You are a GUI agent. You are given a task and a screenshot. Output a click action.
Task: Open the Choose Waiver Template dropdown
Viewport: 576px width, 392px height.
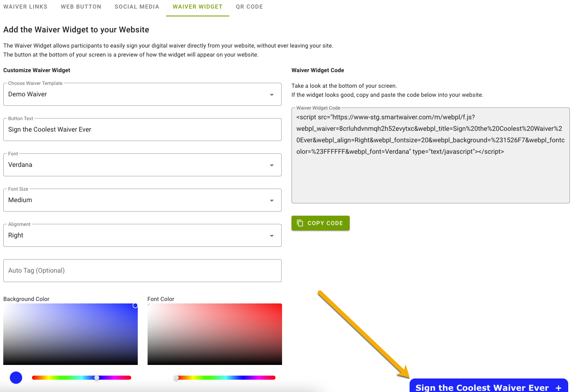point(142,94)
